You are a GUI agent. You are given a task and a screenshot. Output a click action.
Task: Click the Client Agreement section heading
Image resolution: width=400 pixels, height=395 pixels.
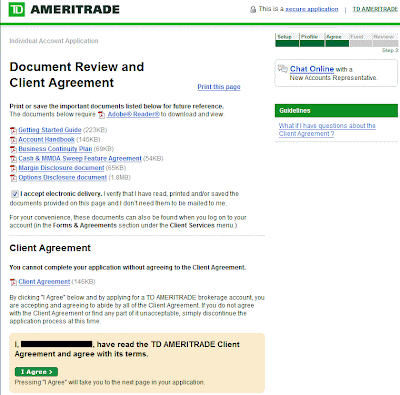pyautogui.click(x=50, y=248)
